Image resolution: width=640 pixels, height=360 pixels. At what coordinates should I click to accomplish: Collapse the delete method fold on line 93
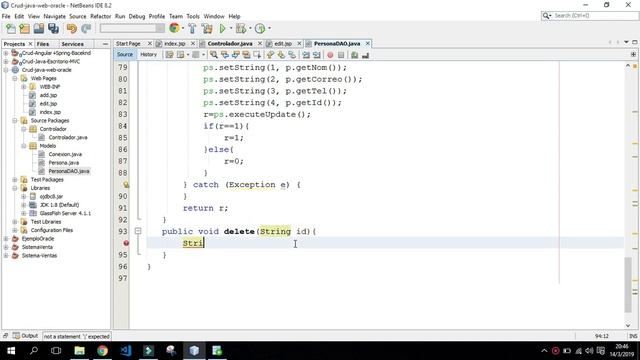[x=138, y=231]
